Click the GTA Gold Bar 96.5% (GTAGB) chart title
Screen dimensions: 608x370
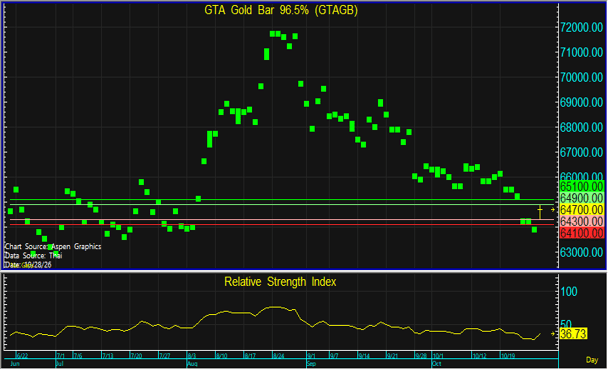[x=281, y=10]
